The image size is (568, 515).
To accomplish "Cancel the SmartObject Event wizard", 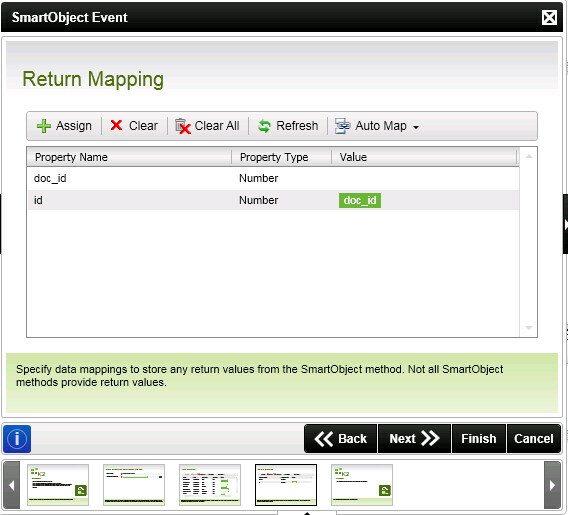I will click(534, 439).
